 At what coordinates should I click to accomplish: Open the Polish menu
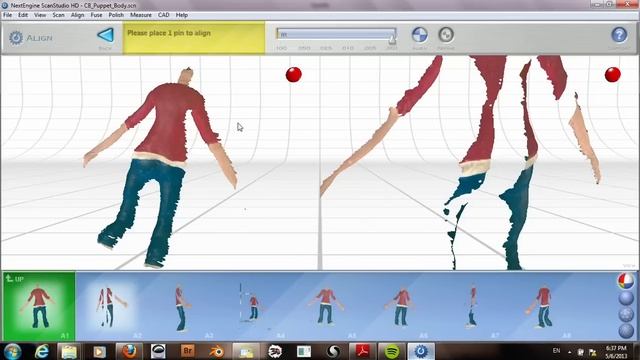tap(116, 15)
